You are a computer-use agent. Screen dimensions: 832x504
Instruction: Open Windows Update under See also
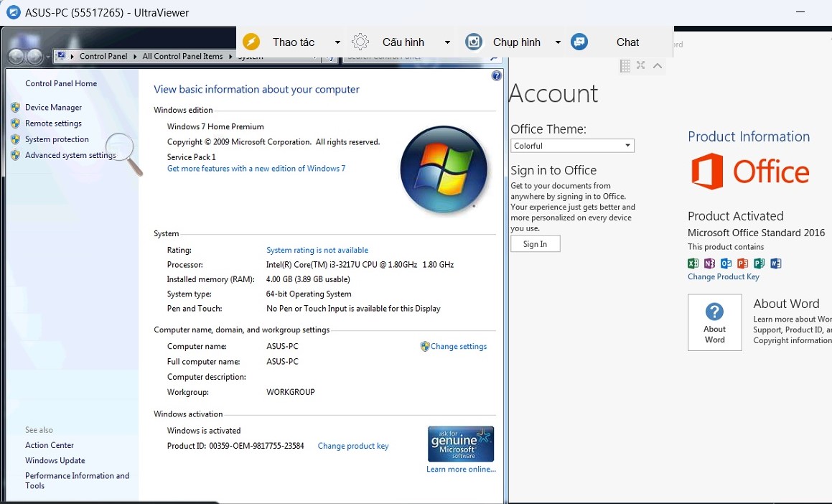(55, 460)
